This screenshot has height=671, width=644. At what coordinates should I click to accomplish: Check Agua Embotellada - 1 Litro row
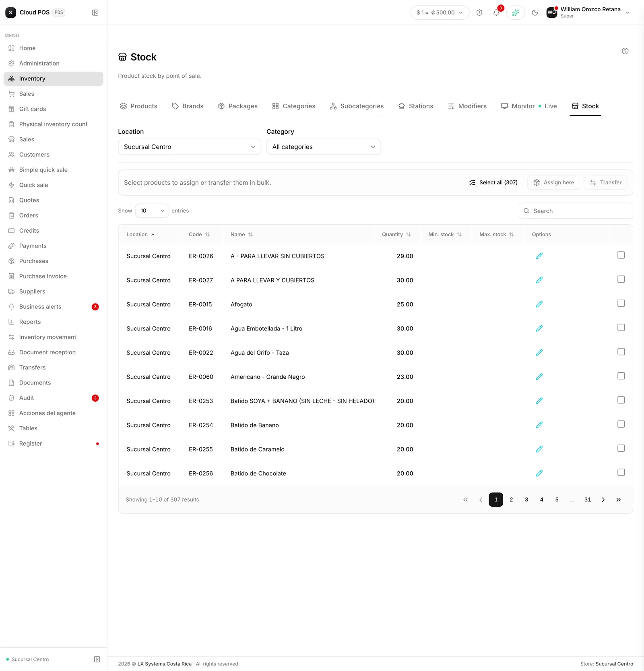[x=621, y=328]
